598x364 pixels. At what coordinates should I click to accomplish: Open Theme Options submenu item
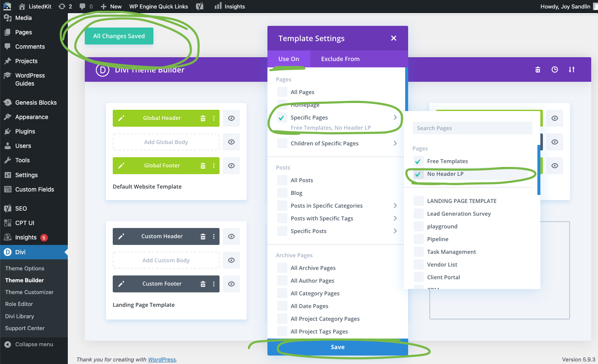pos(25,268)
